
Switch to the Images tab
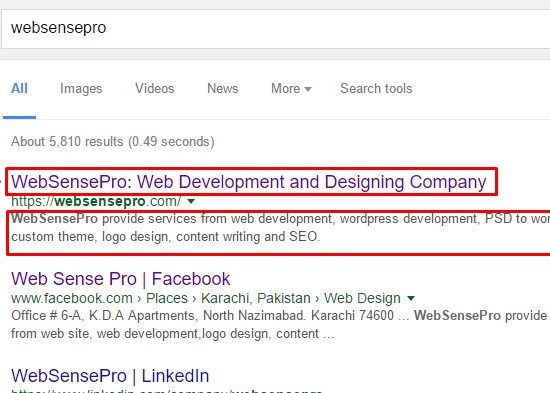point(81,89)
